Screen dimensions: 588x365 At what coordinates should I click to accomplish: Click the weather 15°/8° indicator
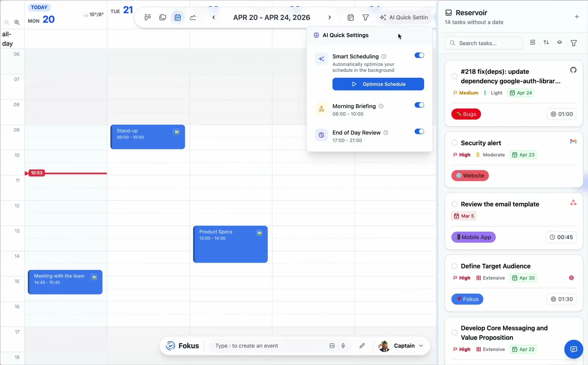click(x=94, y=15)
